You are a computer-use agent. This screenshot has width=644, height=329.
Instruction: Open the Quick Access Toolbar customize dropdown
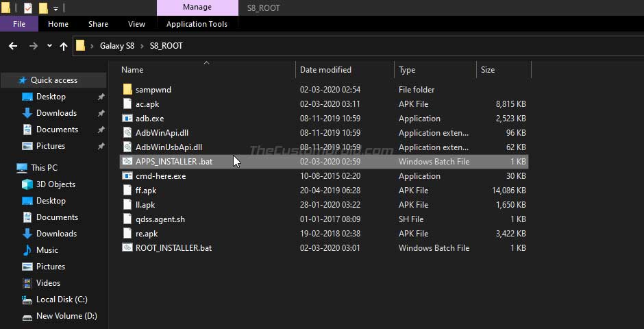point(56,8)
